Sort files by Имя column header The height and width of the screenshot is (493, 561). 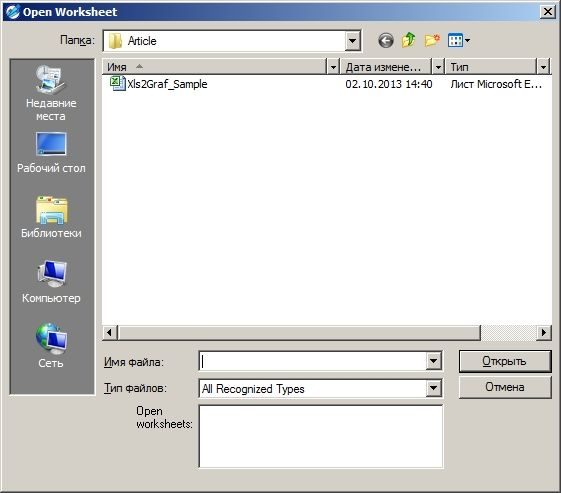215,67
